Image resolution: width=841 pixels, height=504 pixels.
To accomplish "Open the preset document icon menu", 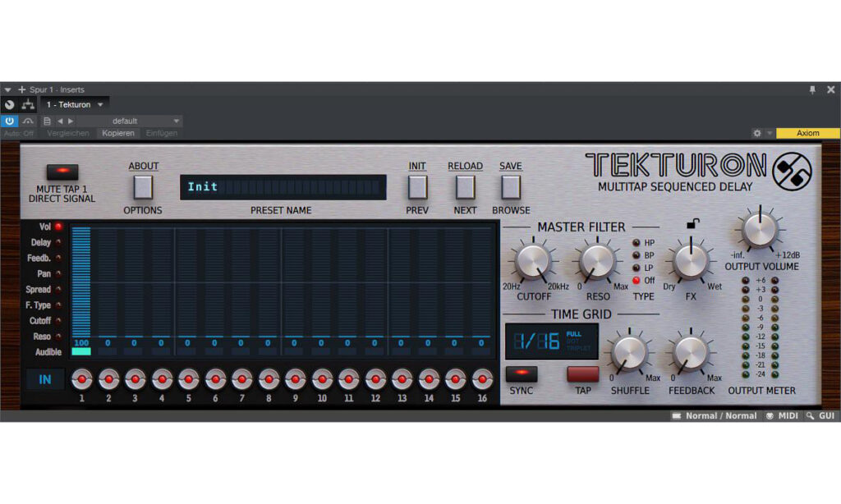I will (47, 121).
